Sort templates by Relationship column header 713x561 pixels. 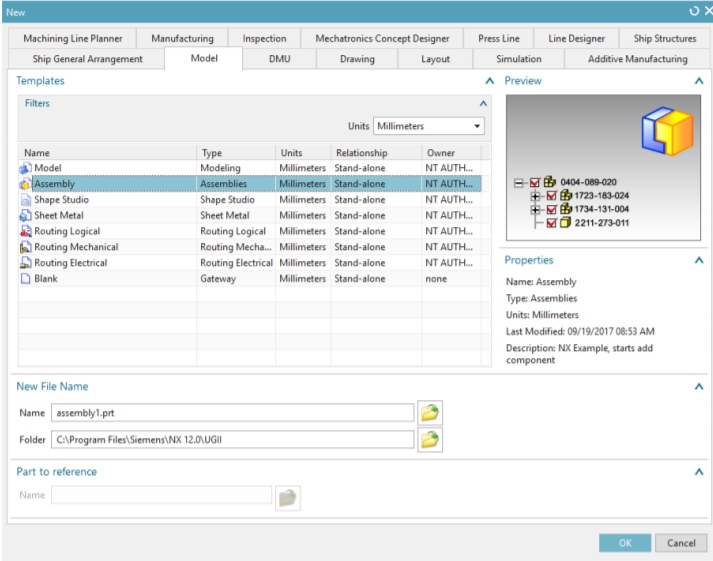point(376,153)
